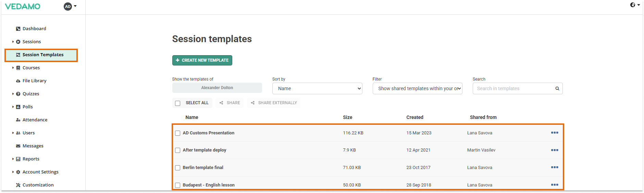Expand the Courses menu arrow
Screen dimensions: 644x193
(13, 68)
